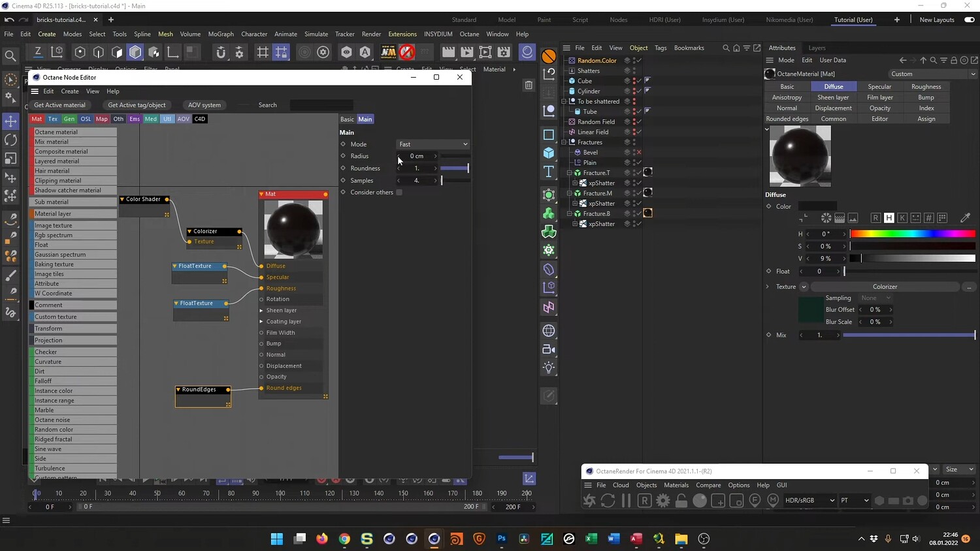Open the MoGraph menu
This screenshot has height=551, width=980.
[x=221, y=34]
